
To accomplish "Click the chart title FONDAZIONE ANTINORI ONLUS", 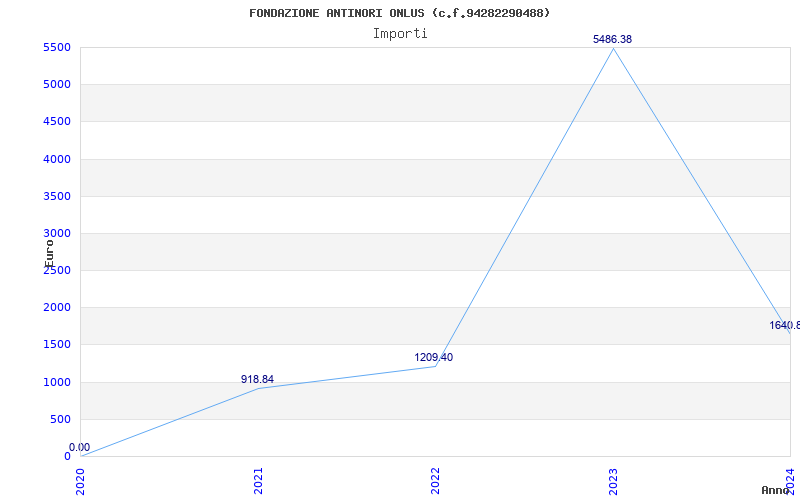I will pyautogui.click(x=399, y=13).
